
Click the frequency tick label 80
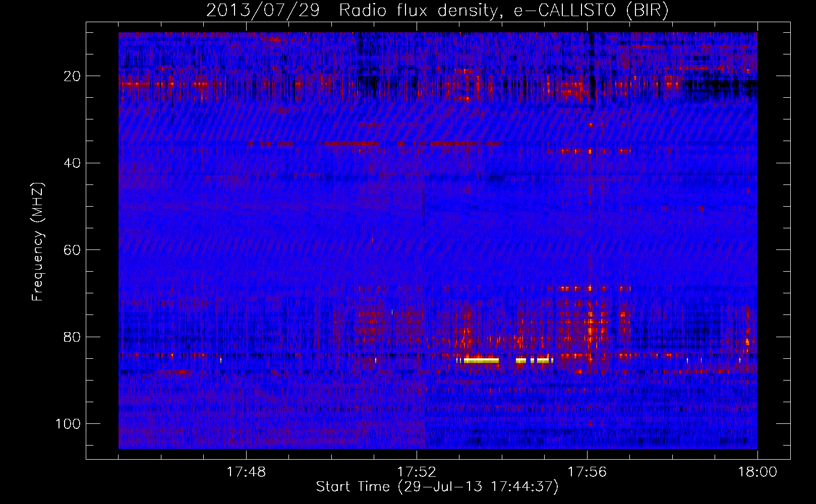[73, 337]
